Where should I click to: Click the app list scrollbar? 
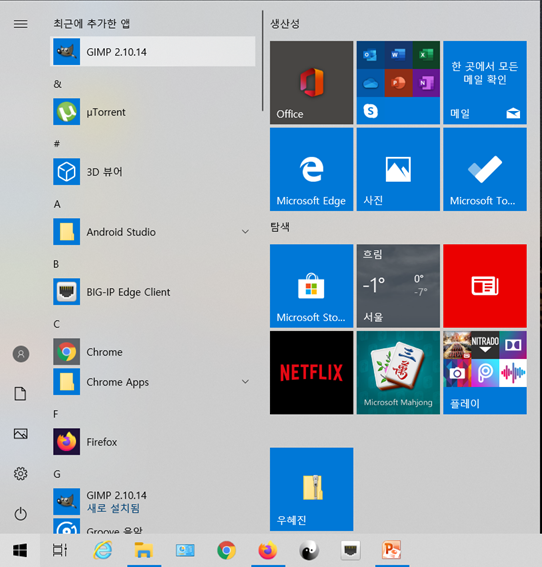[x=263, y=61]
